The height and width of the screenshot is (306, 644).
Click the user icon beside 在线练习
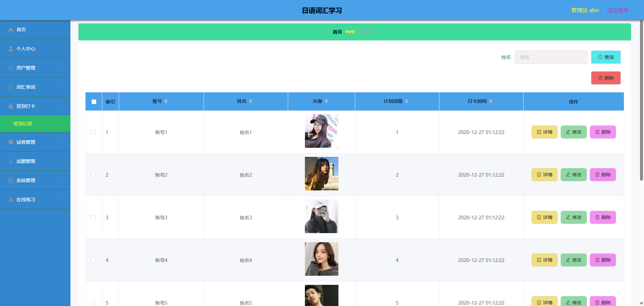tap(11, 200)
